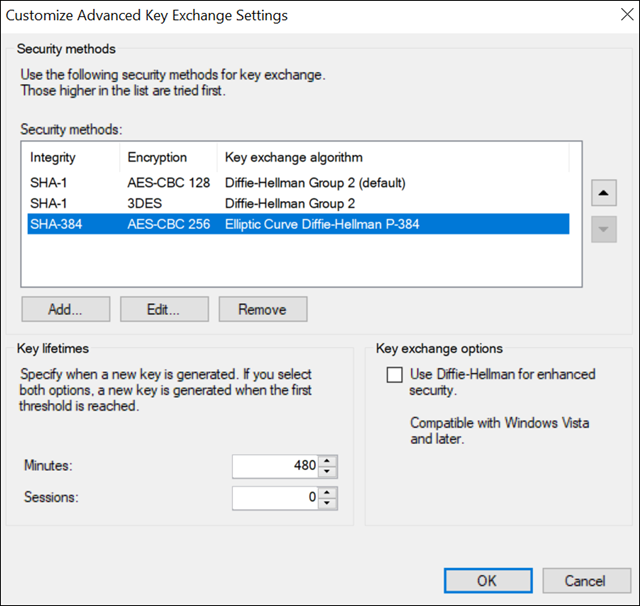Screen dimensions: 640x606
Task: Decrease Minutes value with down spinner arrow
Action: (327, 471)
